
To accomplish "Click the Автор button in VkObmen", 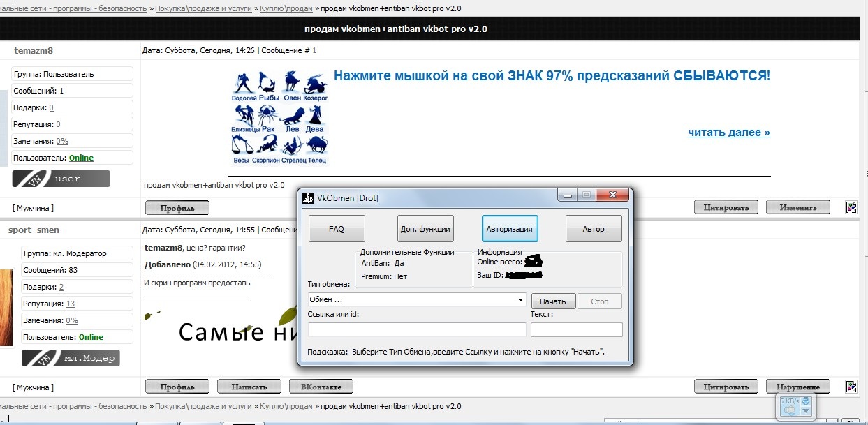I will point(594,228).
